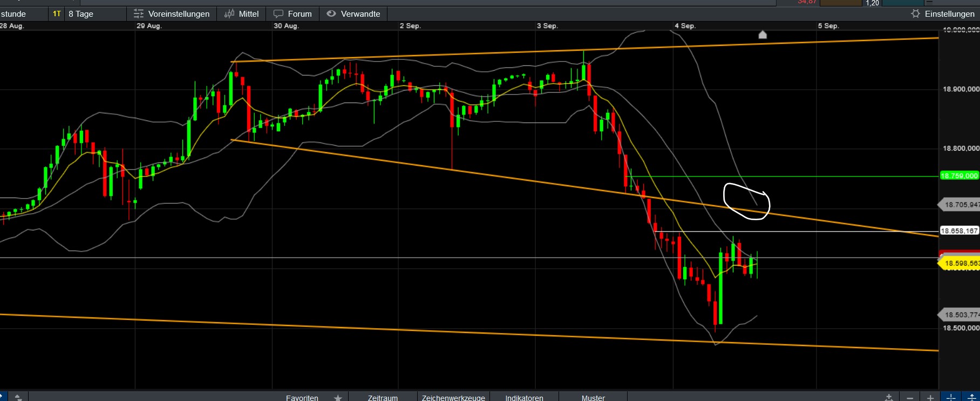Click the white 18.658,167 price label

tap(959, 231)
